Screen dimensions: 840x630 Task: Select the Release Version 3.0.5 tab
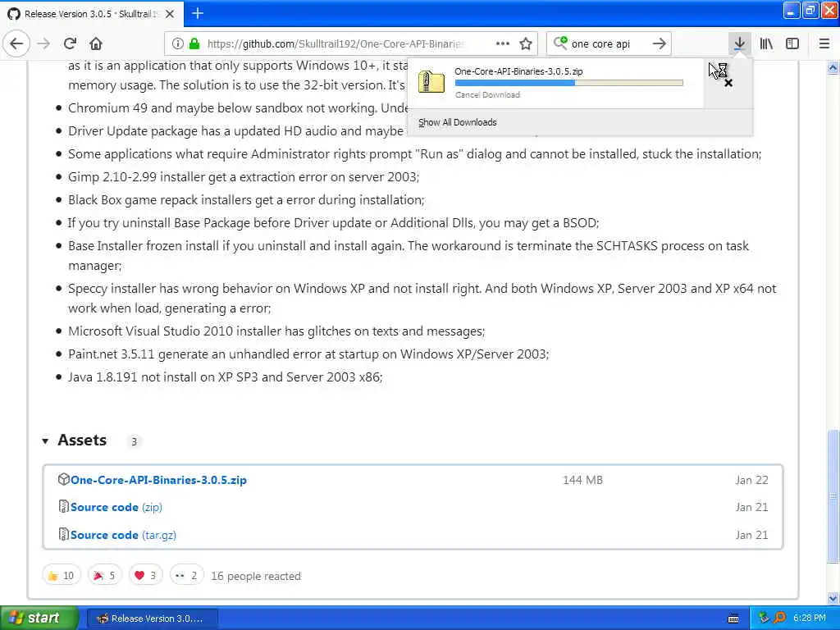click(x=92, y=14)
